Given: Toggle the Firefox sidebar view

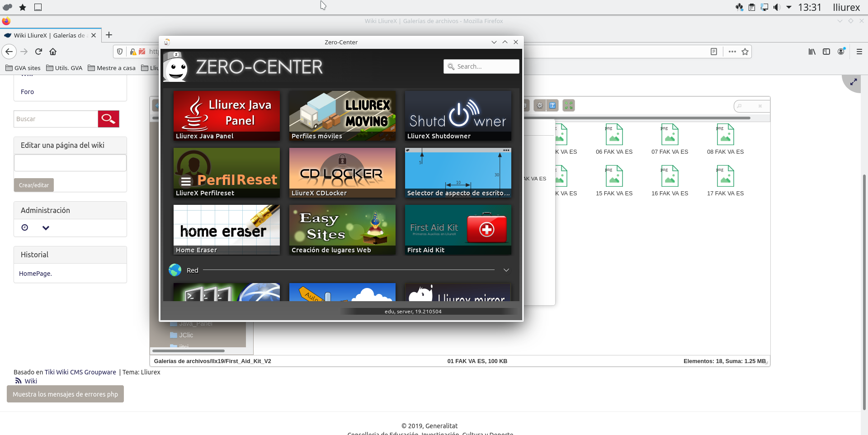Looking at the screenshot, I should (x=826, y=52).
